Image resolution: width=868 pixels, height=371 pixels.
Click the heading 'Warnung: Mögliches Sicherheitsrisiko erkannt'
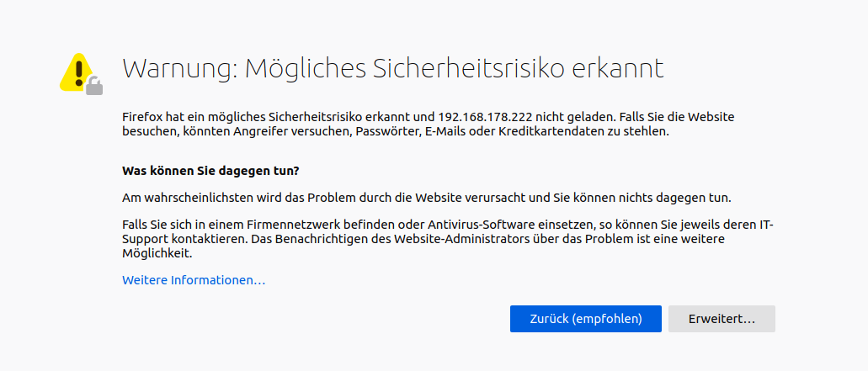tap(393, 68)
